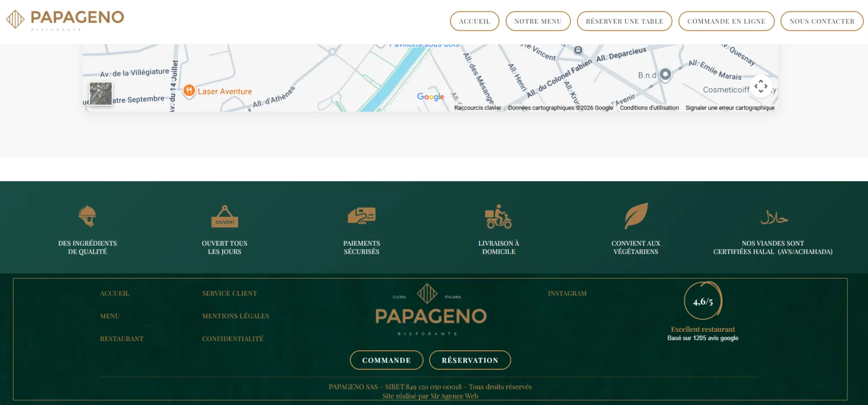868x405 pixels.
Task: Click the vegetarian leaf icon
Action: [x=636, y=216]
